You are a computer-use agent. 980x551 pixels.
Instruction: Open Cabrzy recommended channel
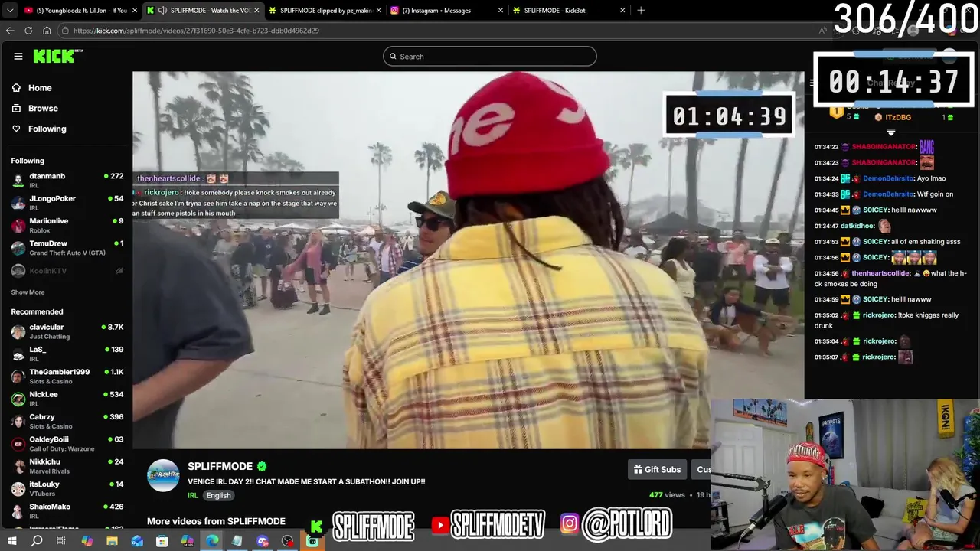point(67,421)
